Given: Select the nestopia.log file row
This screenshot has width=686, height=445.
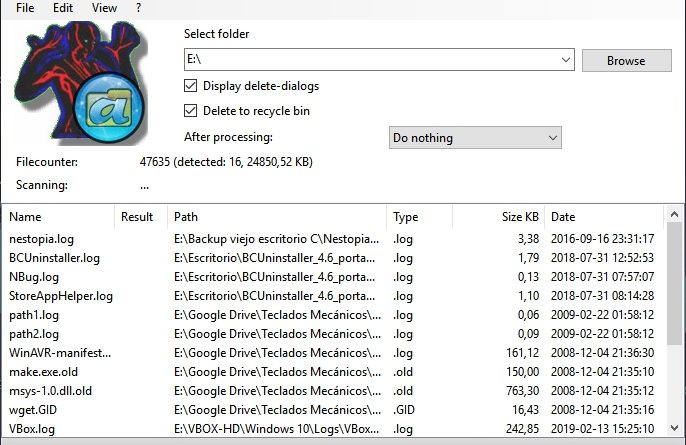Looking at the screenshot, I should pos(42,239).
